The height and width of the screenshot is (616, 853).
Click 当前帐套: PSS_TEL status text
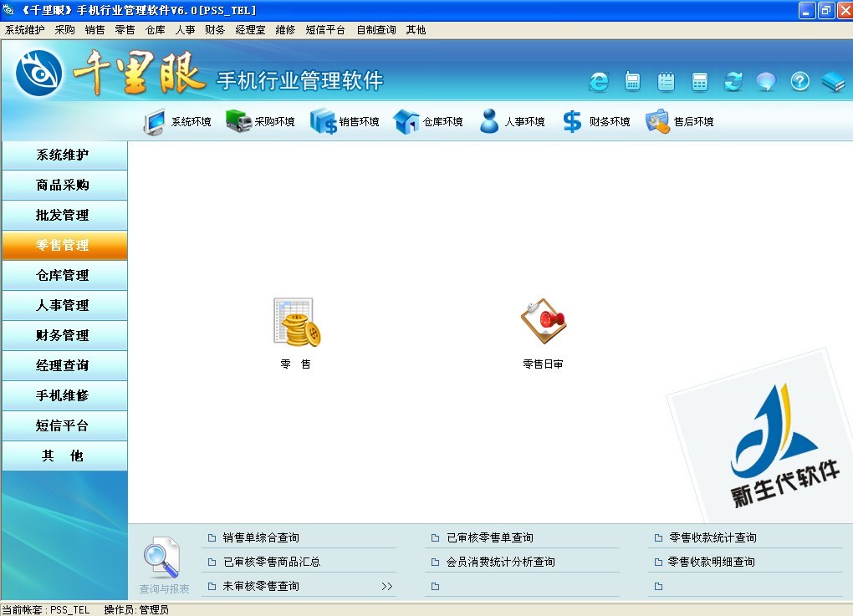coord(46,610)
